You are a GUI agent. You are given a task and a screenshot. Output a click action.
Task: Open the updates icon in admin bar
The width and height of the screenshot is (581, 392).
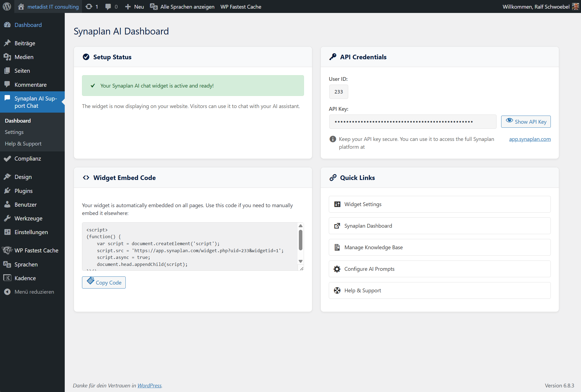[x=89, y=6]
